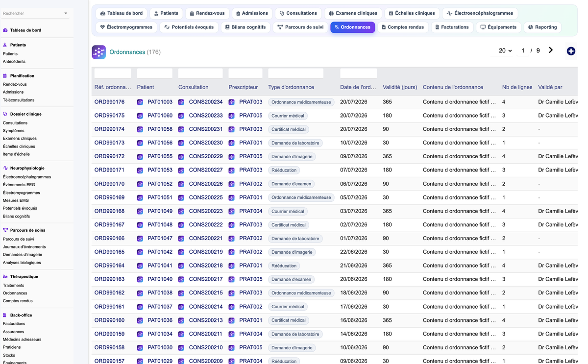The image size is (588, 364).
Task: Click the Tableau de bord sidebar icon
Action: [x=5, y=30]
